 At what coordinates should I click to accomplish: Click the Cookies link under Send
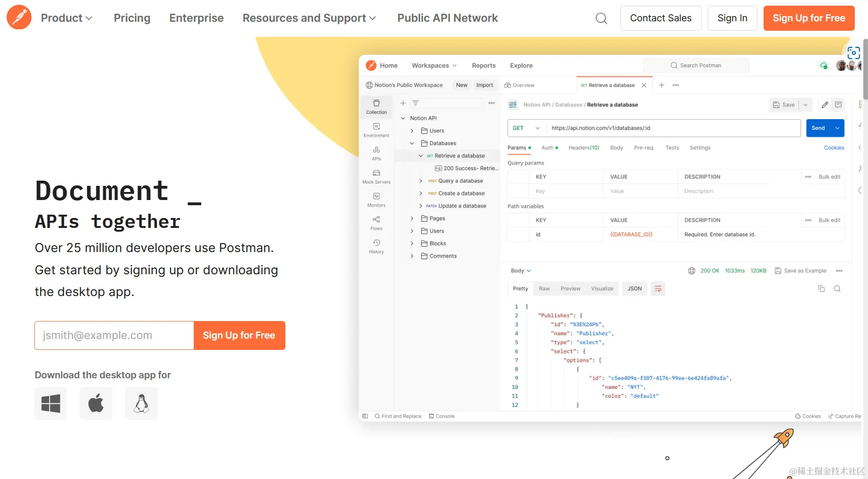point(834,148)
